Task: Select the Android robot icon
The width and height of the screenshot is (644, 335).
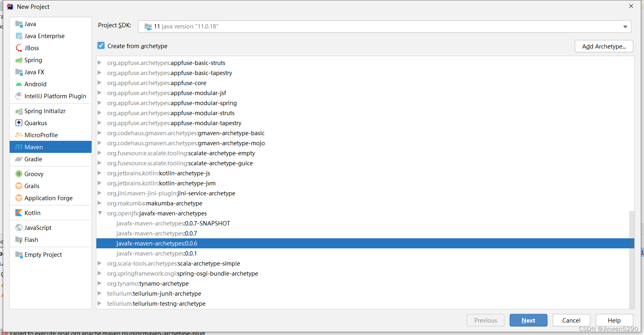Action: [x=19, y=84]
